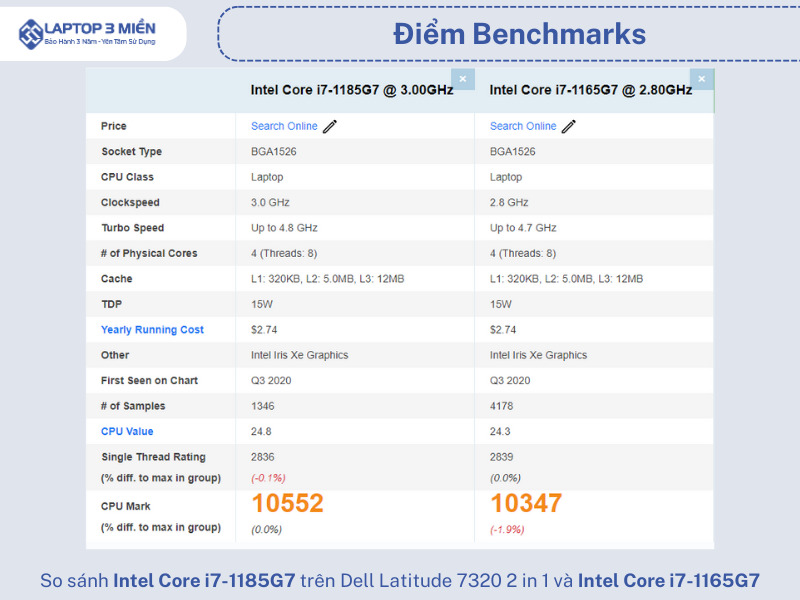Edit the i7-1165G7 price via pencil icon
This screenshot has height=600, width=800.
pyautogui.click(x=569, y=126)
